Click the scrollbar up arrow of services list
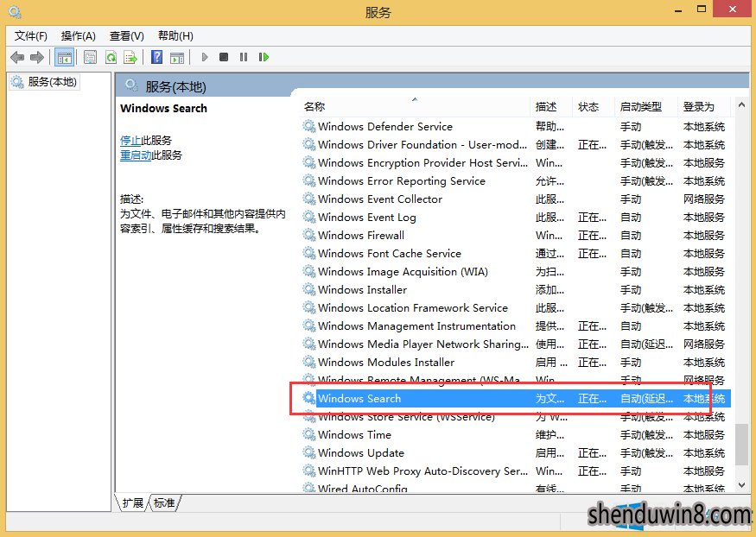 point(741,105)
